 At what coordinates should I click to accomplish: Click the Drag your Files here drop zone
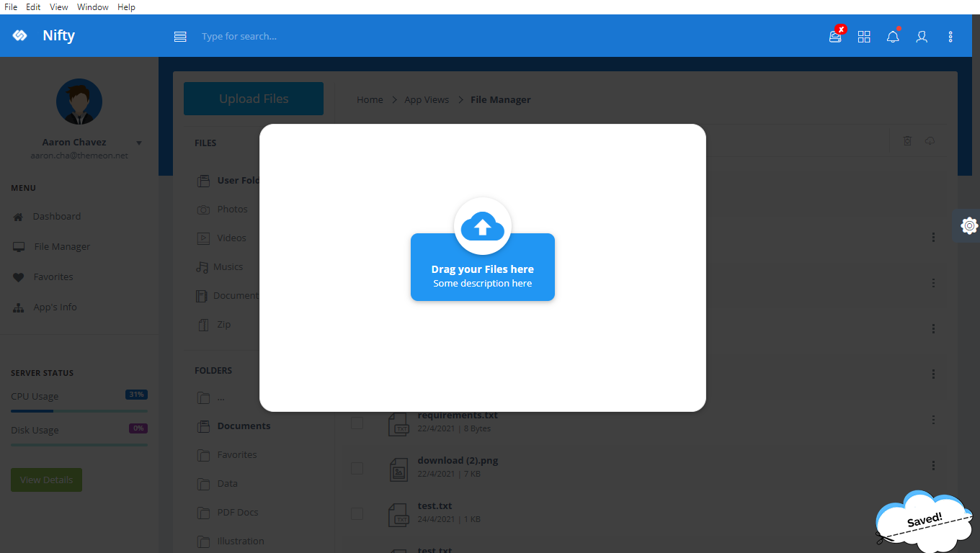[x=483, y=267]
